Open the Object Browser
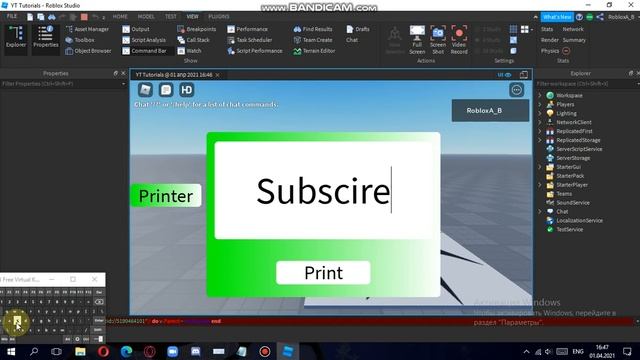The image size is (640, 360). tap(88, 51)
